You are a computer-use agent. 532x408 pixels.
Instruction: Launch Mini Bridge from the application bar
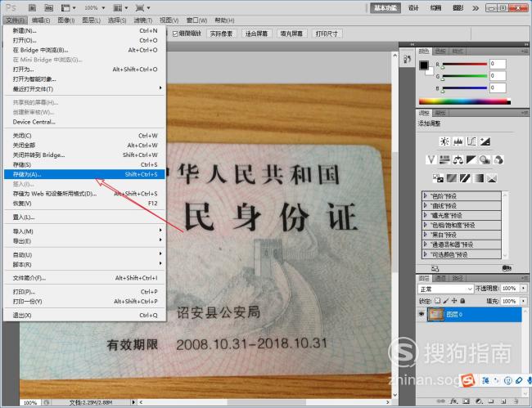(x=48, y=7)
